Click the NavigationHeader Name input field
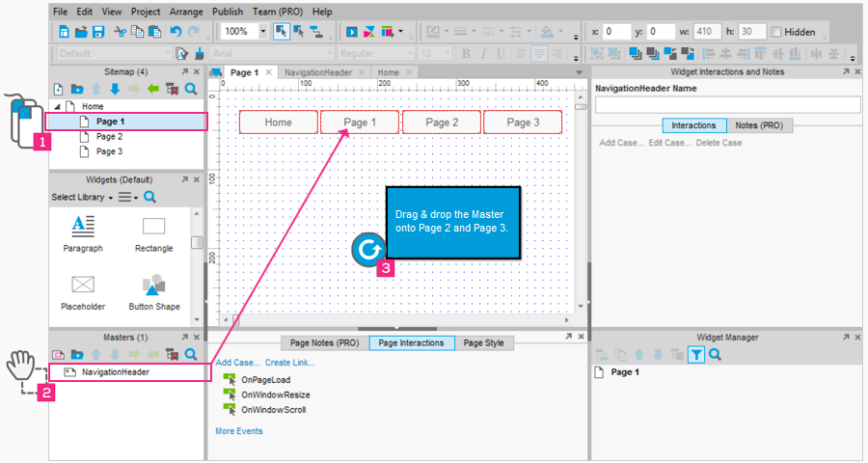868x463 pixels. [727, 105]
